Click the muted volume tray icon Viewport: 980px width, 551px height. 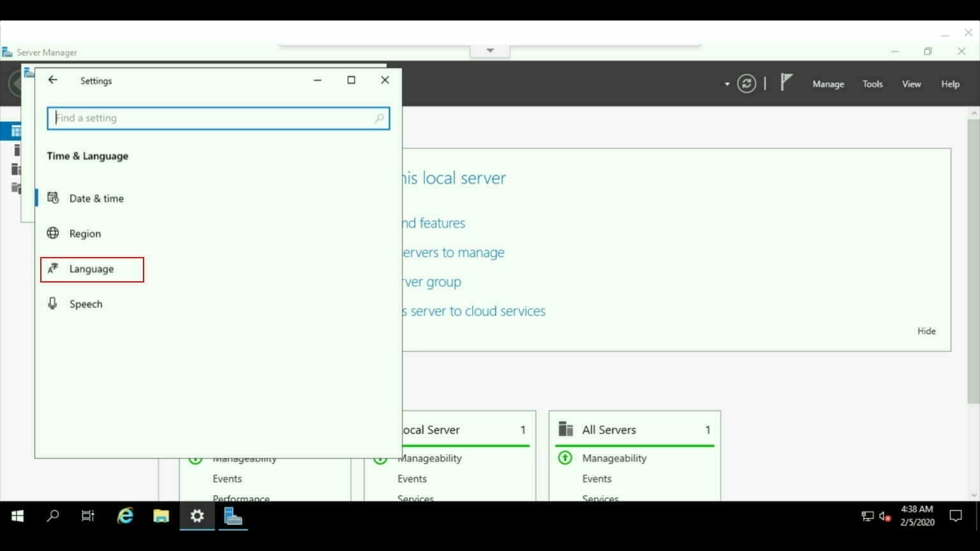885,517
